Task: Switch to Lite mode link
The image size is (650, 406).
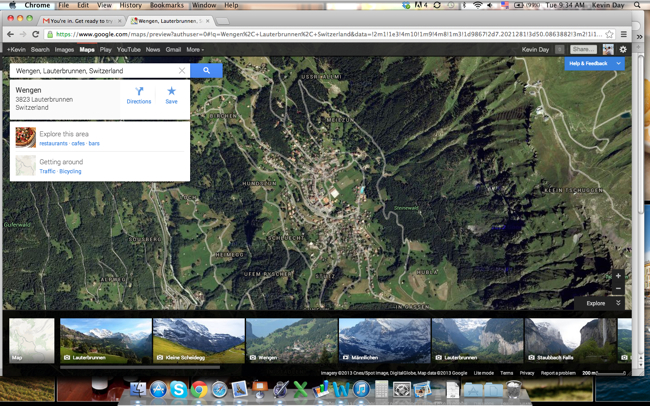Action: point(484,373)
